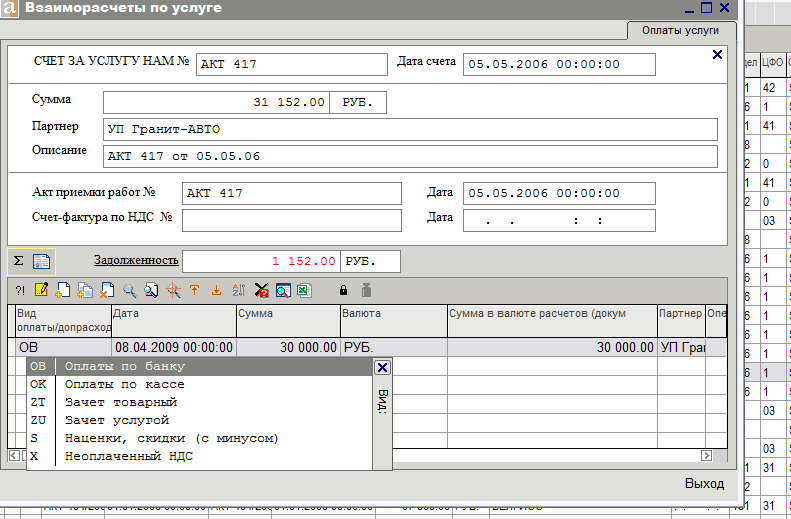Click the window-with-magnifier preview icon

pos(283,290)
